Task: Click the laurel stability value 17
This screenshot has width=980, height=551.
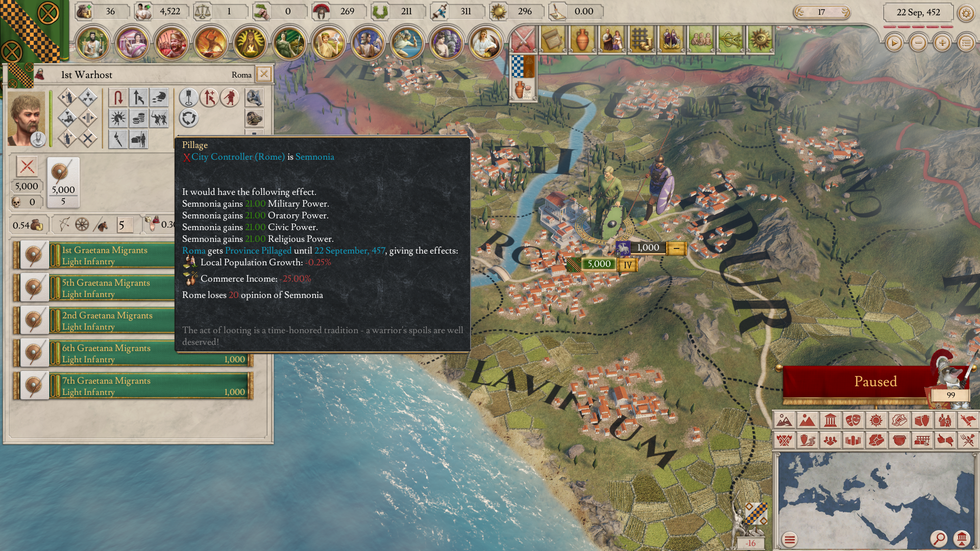Action: click(821, 12)
